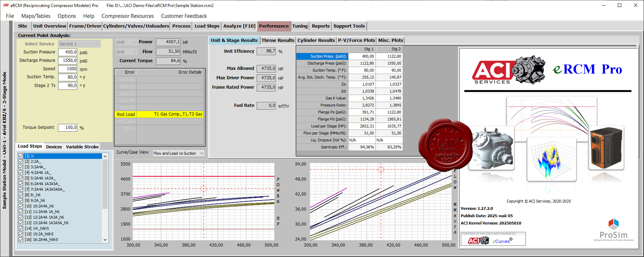Image resolution: width=644 pixels, height=257 pixels.
Task: Open the Flow unit dropdown
Action: pyautogui.click(x=126, y=52)
